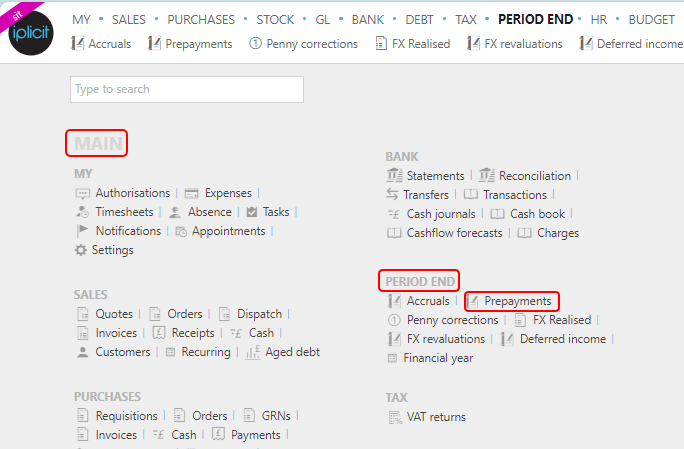Open Prepayments under Period End section
Viewport: 684px width, 449px height.
[517, 301]
